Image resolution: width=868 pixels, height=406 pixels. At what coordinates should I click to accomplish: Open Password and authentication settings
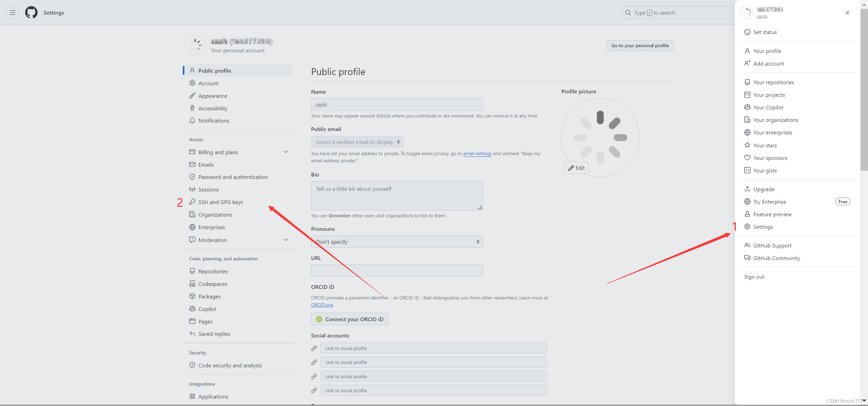(x=233, y=177)
